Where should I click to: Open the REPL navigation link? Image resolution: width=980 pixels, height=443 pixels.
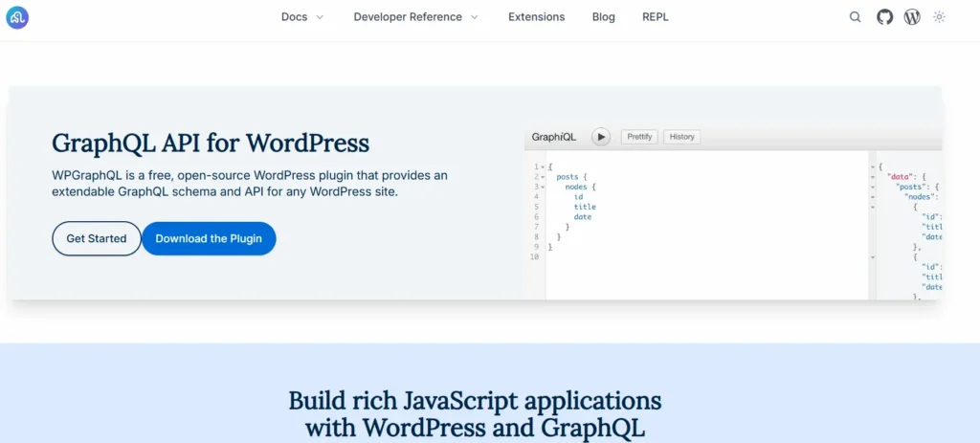[x=656, y=17]
